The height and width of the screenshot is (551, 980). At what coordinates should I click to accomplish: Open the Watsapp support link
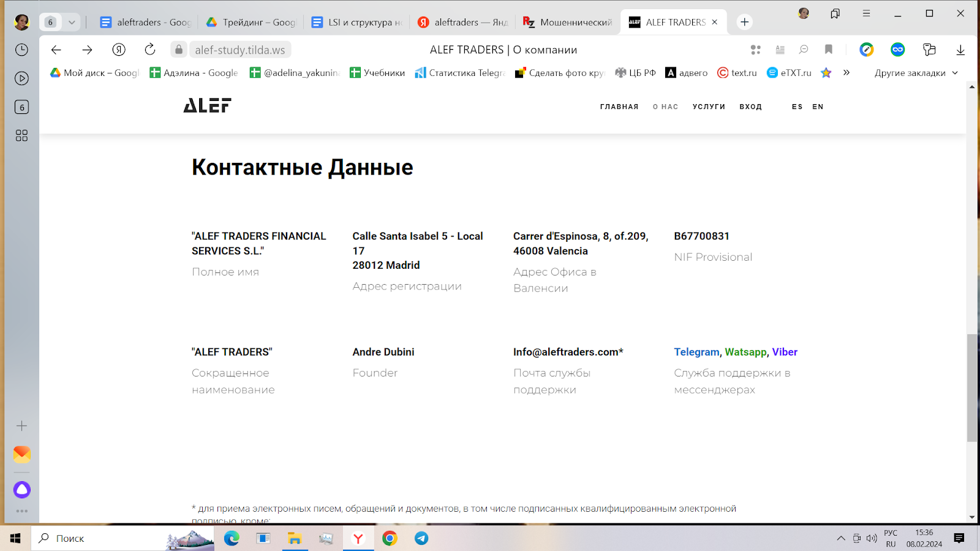[745, 352]
